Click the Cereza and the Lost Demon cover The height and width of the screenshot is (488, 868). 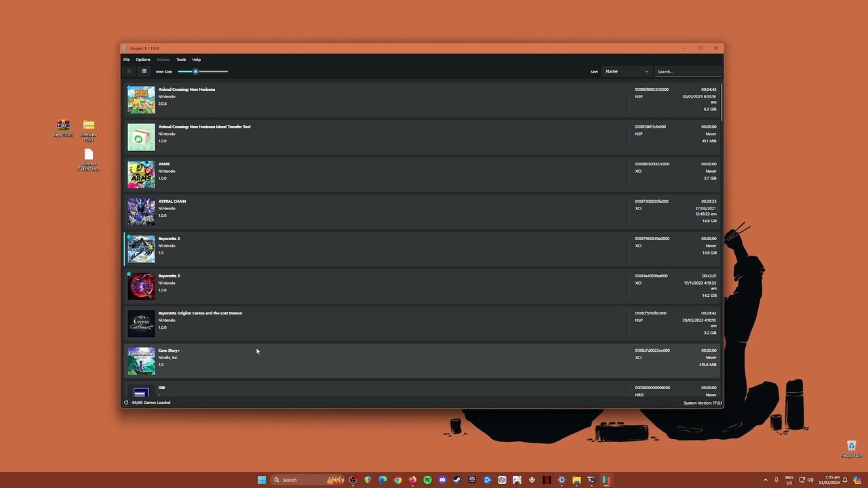[141, 323]
